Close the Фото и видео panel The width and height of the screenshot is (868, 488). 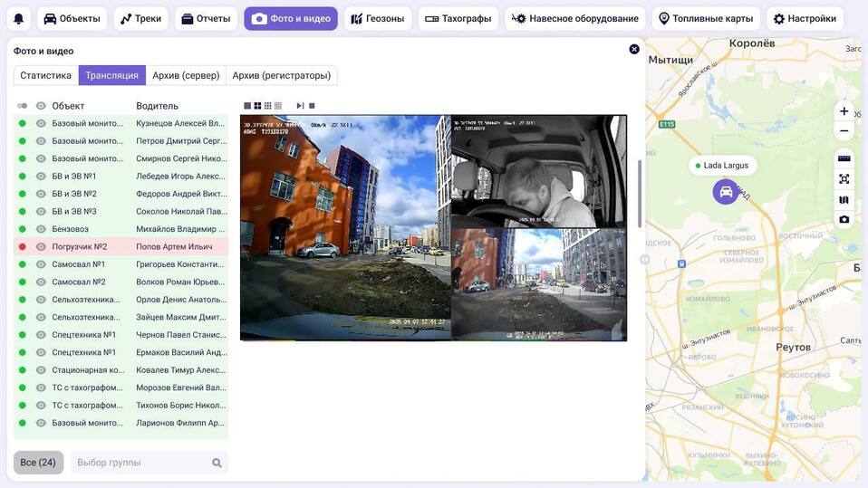click(634, 49)
